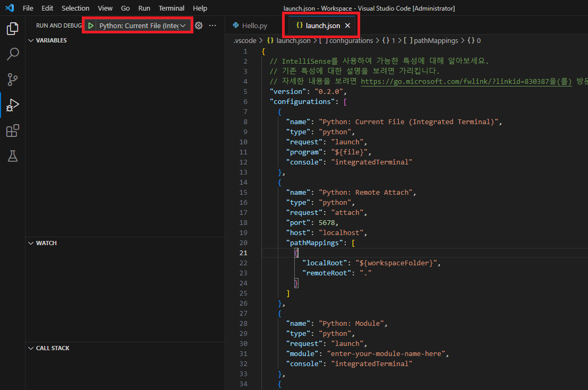Open the Search view icon
588x390 pixels.
tap(12, 54)
